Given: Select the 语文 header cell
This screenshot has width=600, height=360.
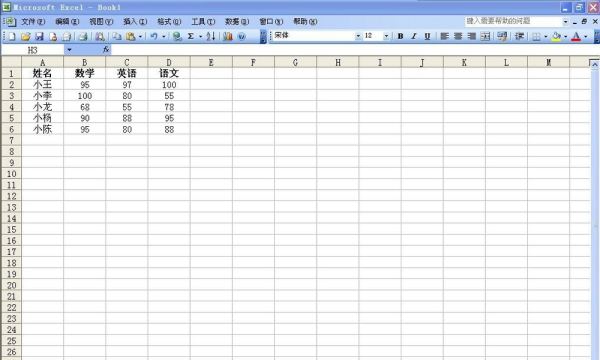Looking at the screenshot, I should (x=169, y=73).
